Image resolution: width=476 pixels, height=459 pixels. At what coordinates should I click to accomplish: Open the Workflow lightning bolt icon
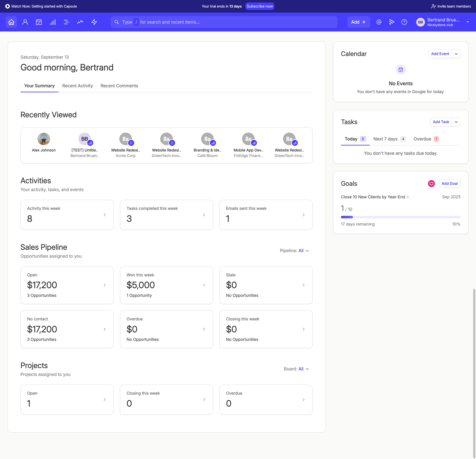94,22
